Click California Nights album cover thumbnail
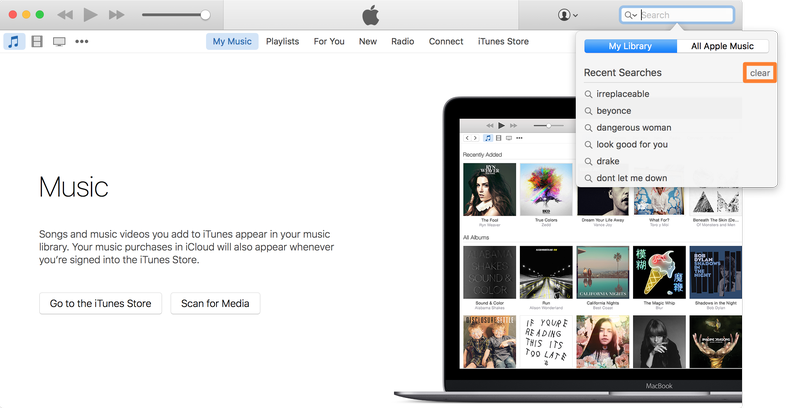This screenshot has height=408, width=800. pyautogui.click(x=603, y=272)
